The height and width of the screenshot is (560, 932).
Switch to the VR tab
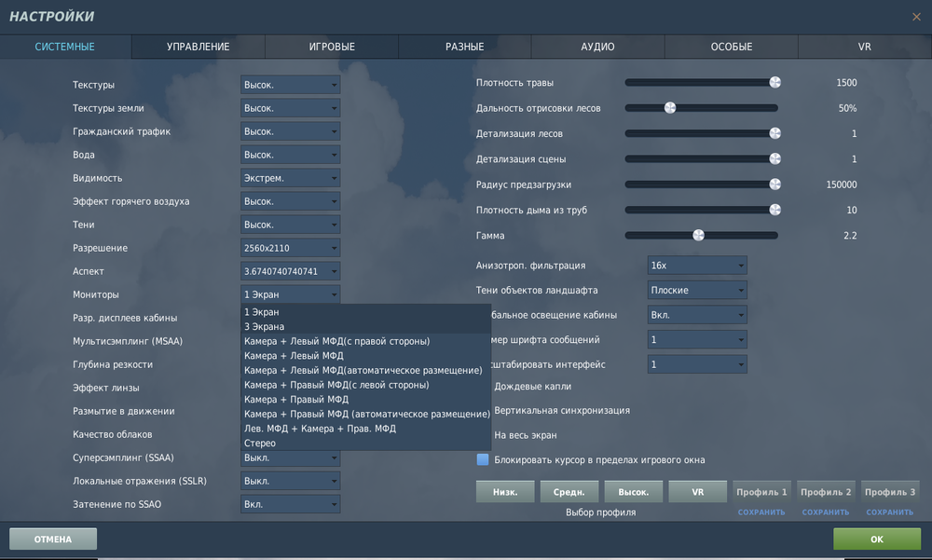click(865, 47)
